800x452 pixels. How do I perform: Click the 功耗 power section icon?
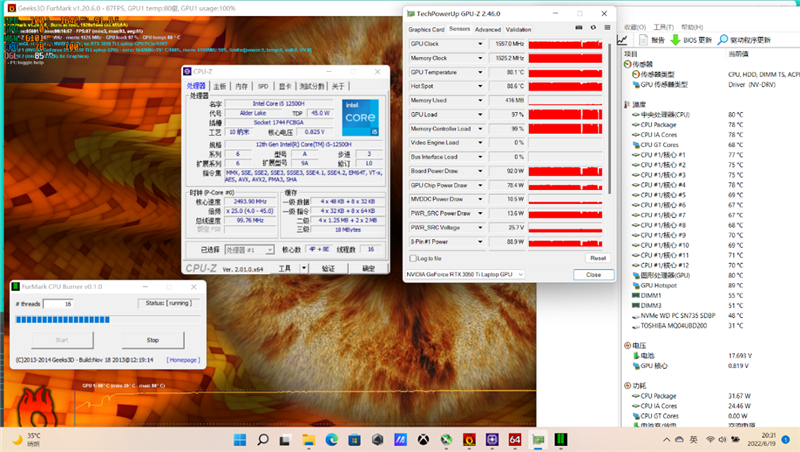tap(628, 386)
